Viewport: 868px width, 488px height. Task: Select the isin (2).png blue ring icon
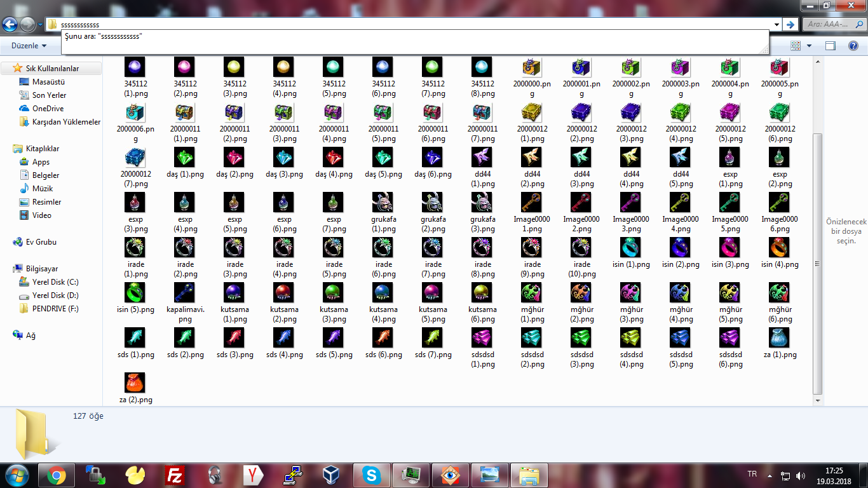pyautogui.click(x=681, y=247)
